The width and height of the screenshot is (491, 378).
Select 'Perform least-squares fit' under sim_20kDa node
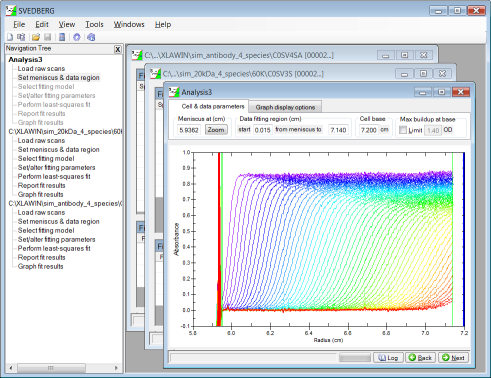click(x=54, y=177)
